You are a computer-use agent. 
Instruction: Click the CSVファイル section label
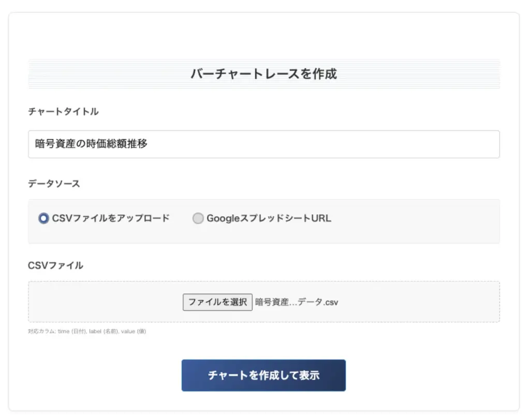[x=55, y=265]
